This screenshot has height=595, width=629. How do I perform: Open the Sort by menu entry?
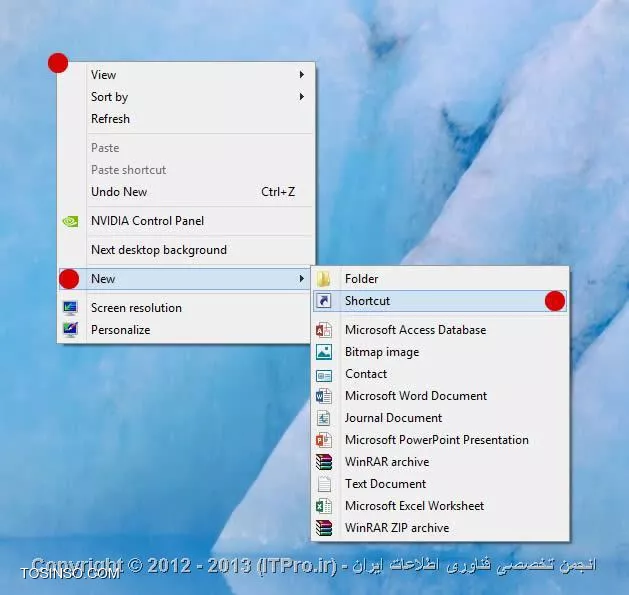click(x=186, y=97)
